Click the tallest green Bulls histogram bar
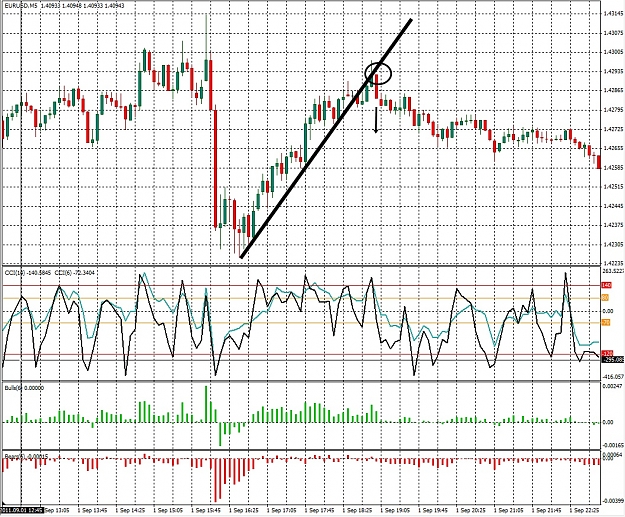Screen dimensions: 625x517 click(206, 404)
